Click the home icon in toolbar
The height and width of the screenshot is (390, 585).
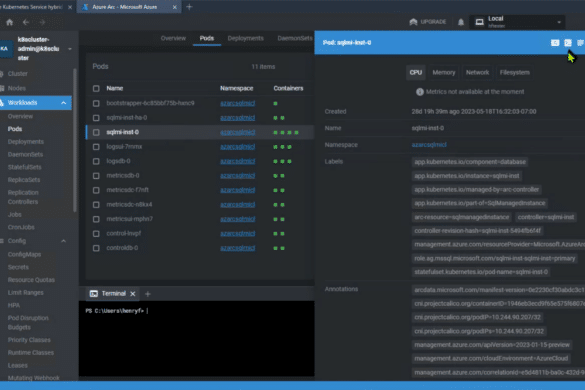click(x=10, y=22)
